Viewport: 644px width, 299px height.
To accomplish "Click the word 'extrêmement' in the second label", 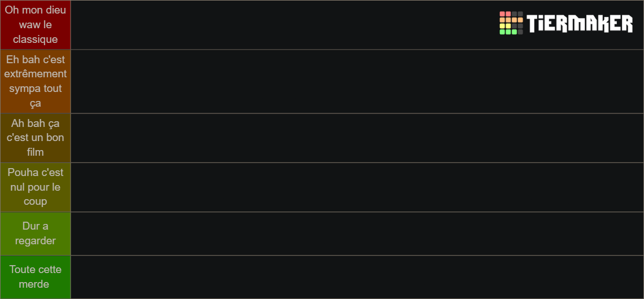I will [36, 74].
